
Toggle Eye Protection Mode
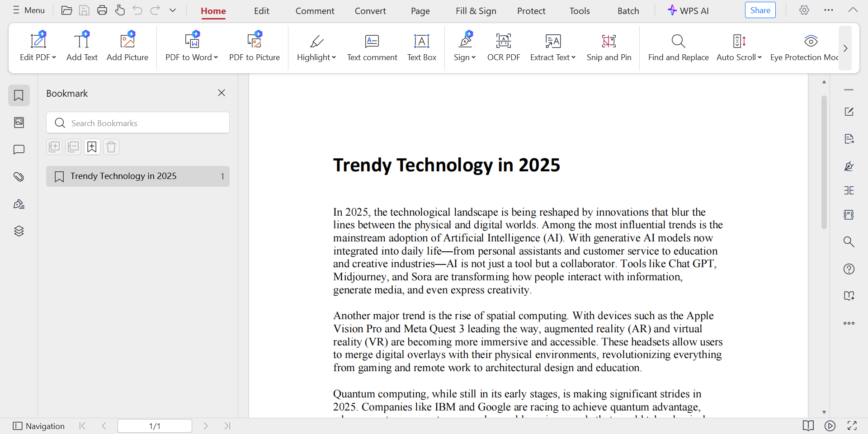(804, 47)
